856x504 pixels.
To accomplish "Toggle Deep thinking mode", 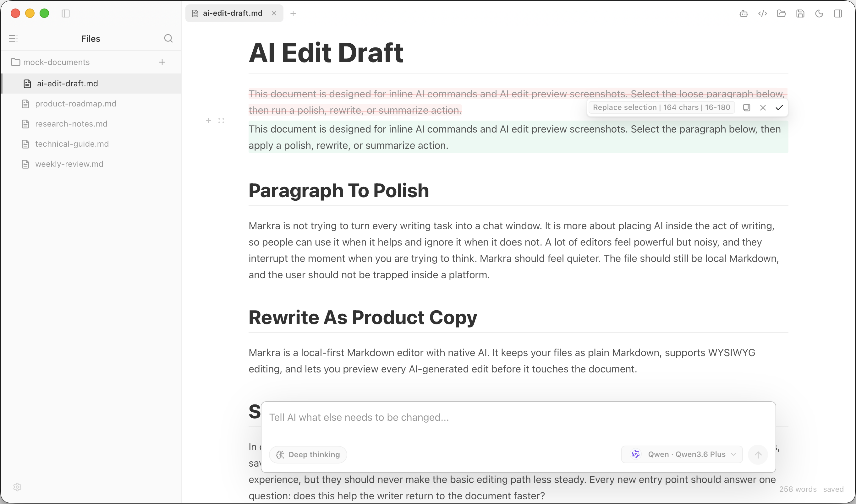I will 308,454.
